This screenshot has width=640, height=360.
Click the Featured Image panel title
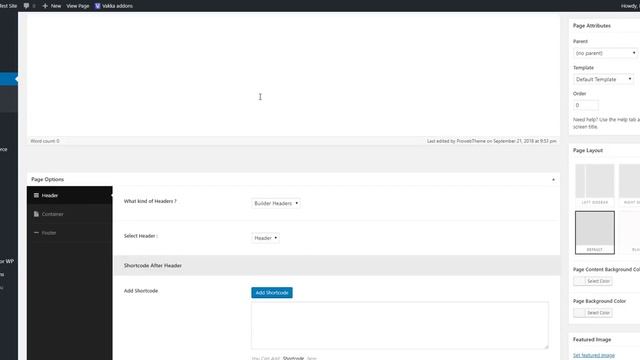[592, 340]
